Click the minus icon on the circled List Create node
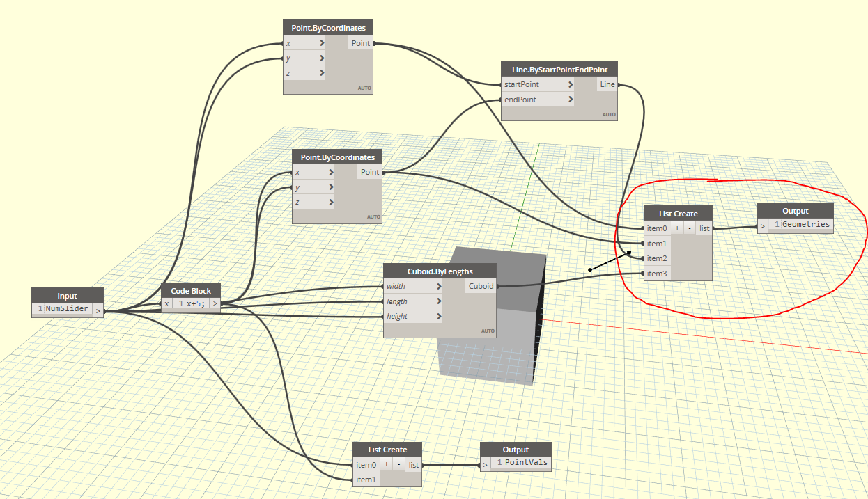The image size is (868, 499). tap(690, 228)
